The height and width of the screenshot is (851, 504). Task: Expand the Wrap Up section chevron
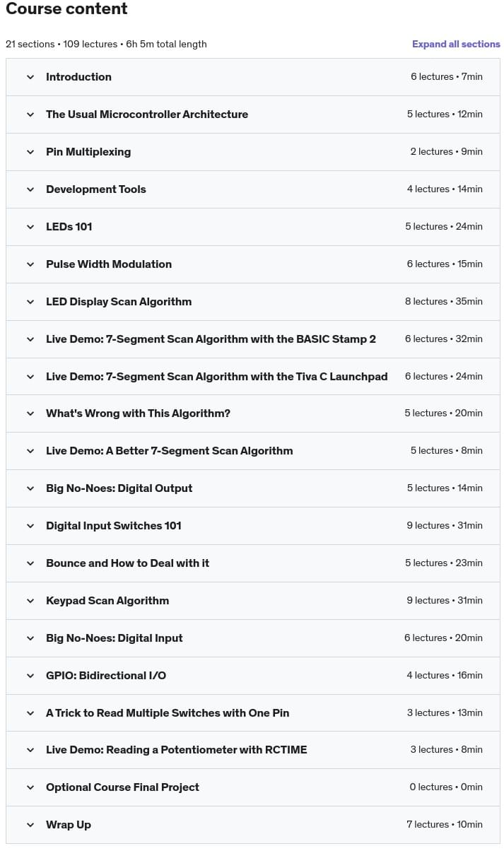[30, 825]
